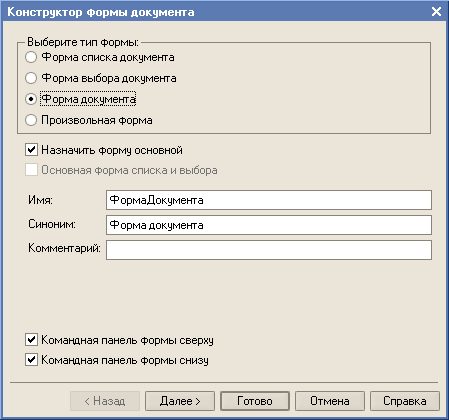Click the Имя input field
The image size is (449, 420).
coord(269,200)
